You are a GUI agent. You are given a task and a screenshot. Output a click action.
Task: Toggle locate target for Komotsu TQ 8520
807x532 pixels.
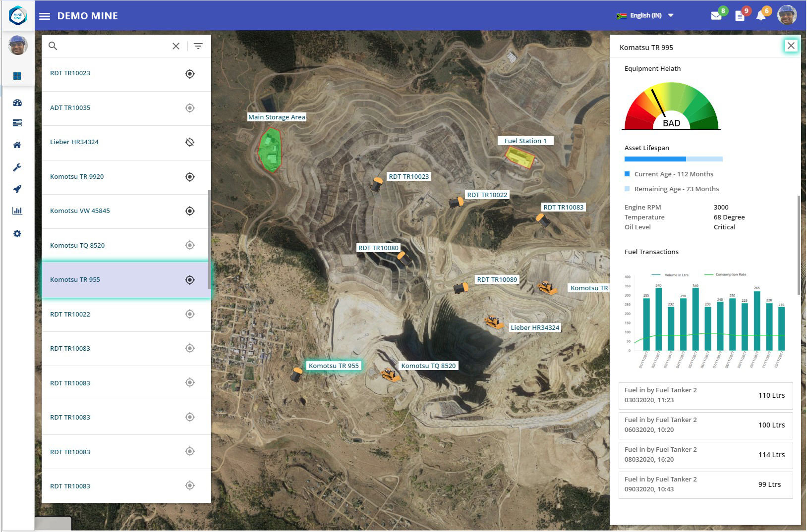click(x=190, y=245)
